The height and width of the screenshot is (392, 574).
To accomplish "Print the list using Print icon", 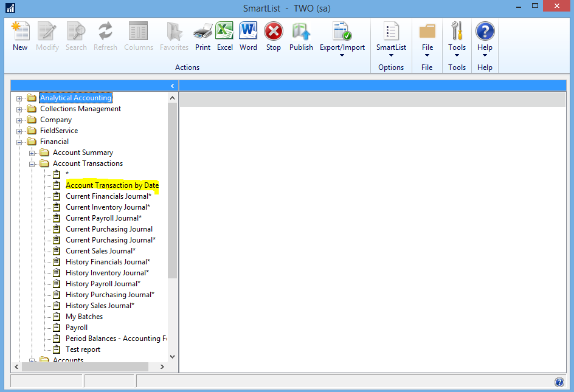I will click(203, 31).
